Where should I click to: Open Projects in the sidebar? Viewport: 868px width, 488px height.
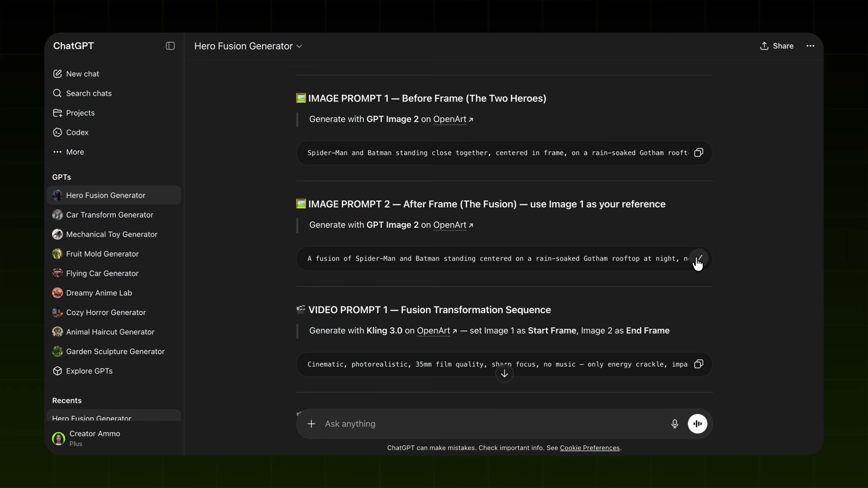coord(114,113)
